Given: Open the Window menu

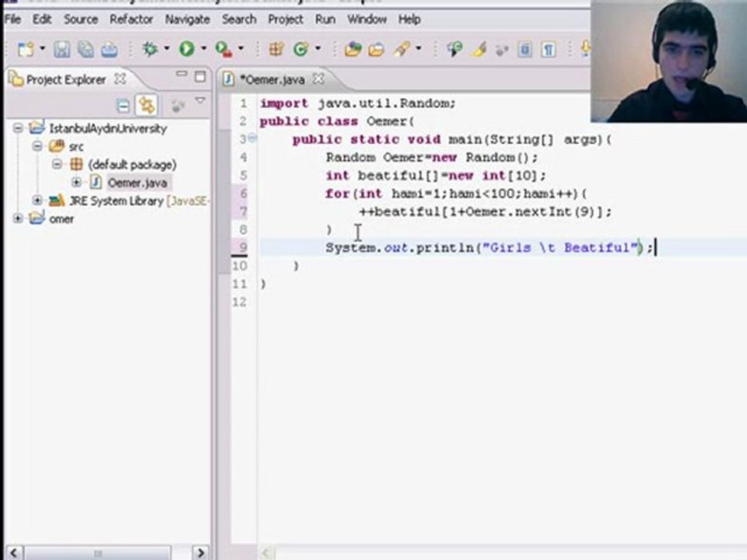Looking at the screenshot, I should point(366,19).
